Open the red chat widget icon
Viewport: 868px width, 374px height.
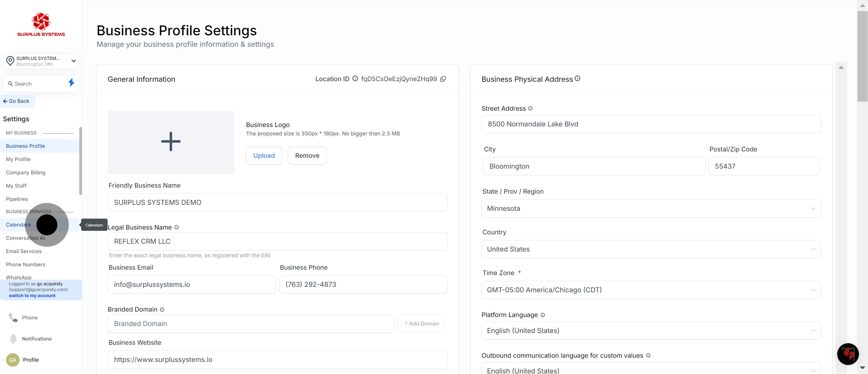point(848,354)
